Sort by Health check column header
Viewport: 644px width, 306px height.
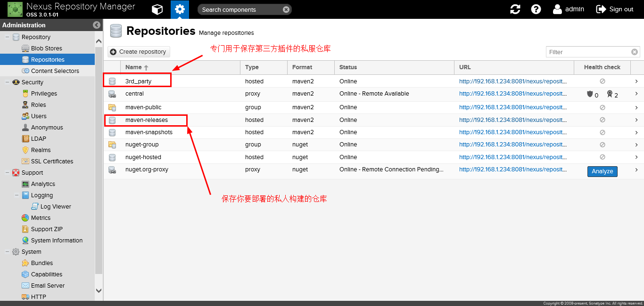pos(602,67)
